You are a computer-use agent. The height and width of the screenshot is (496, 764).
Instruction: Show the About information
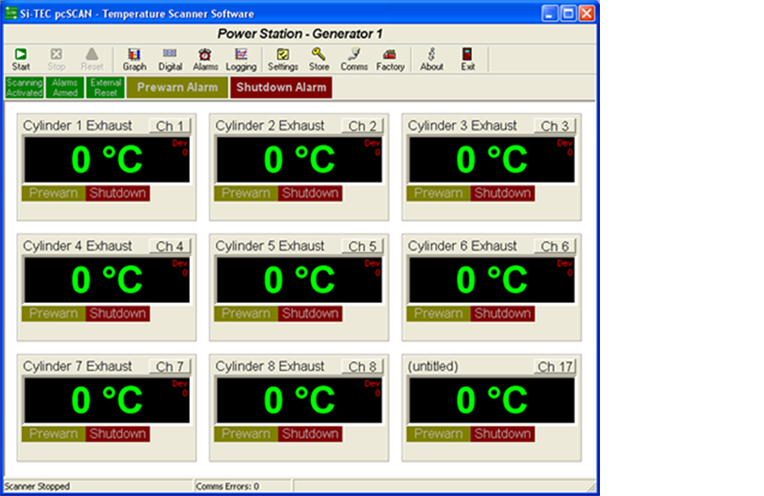pos(432,59)
